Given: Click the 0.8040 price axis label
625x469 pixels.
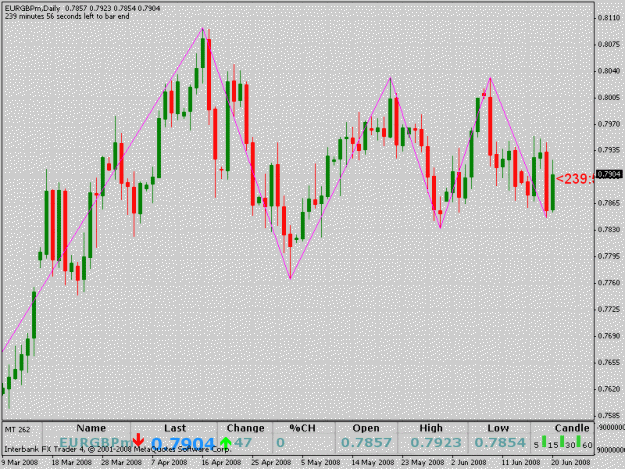Looking at the screenshot, I should [x=609, y=71].
